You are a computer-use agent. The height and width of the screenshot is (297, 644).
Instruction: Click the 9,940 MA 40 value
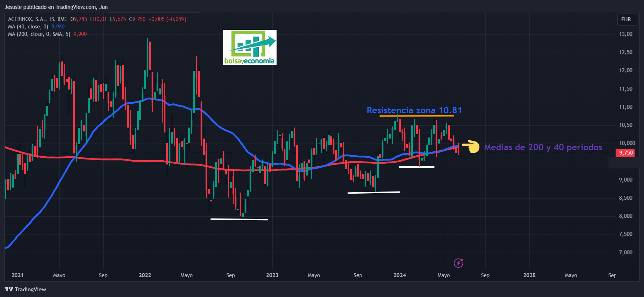click(58, 27)
